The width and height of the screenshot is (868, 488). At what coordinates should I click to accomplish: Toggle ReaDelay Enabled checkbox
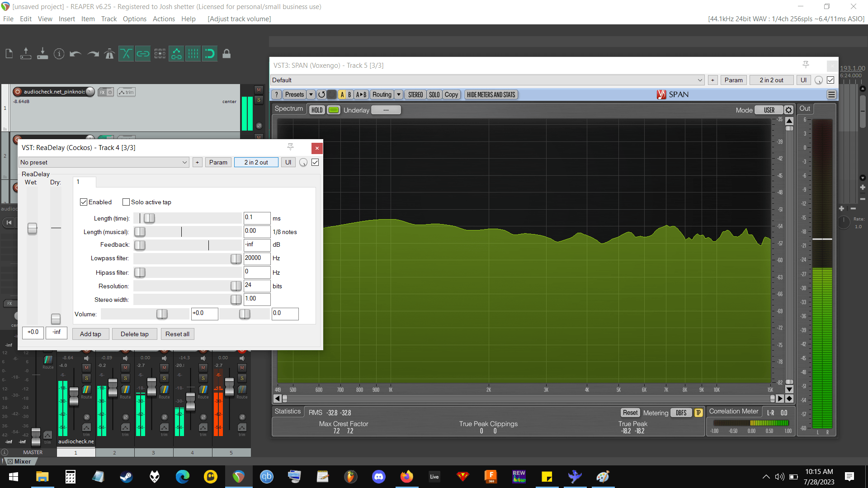(84, 202)
